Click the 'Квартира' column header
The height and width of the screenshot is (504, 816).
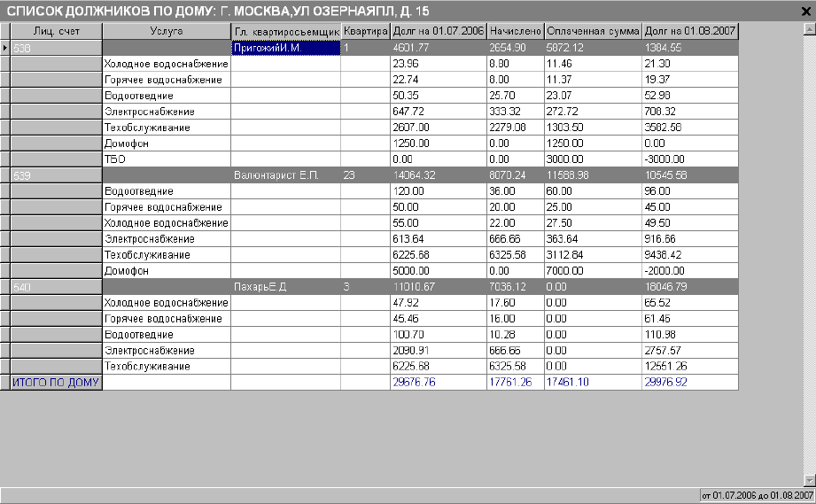(x=366, y=31)
